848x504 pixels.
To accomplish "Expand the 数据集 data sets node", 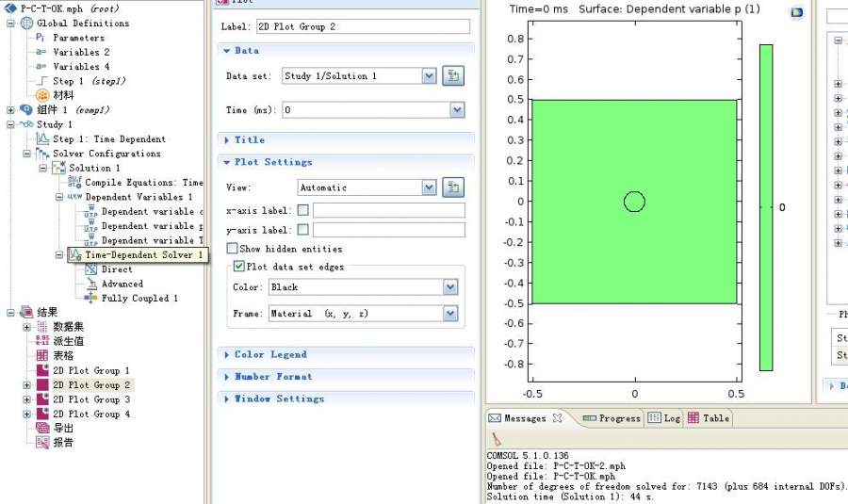I will pyautogui.click(x=26, y=327).
